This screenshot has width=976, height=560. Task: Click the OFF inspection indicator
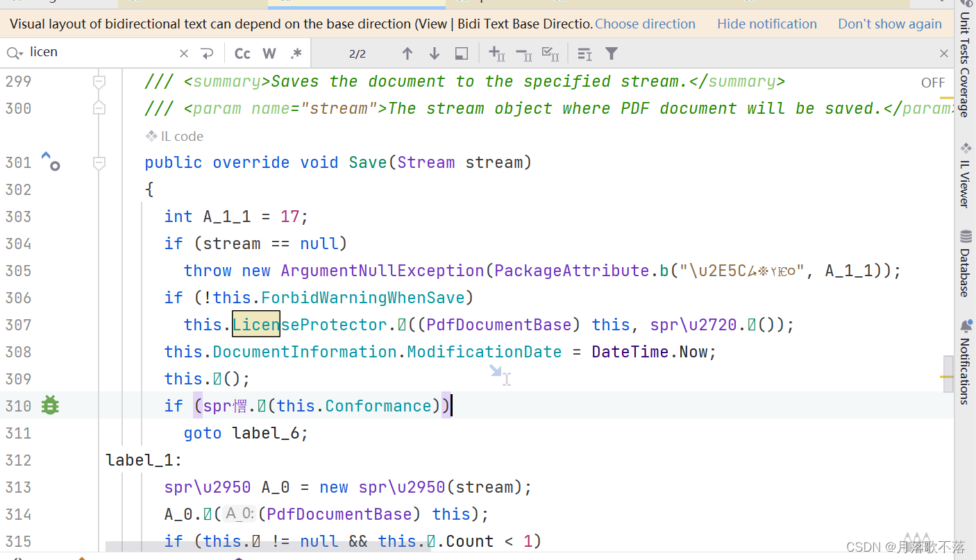point(933,83)
